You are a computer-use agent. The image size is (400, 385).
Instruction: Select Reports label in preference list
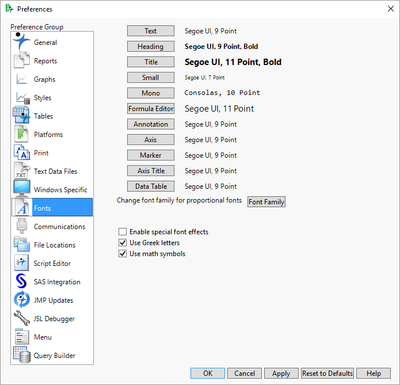(x=45, y=61)
